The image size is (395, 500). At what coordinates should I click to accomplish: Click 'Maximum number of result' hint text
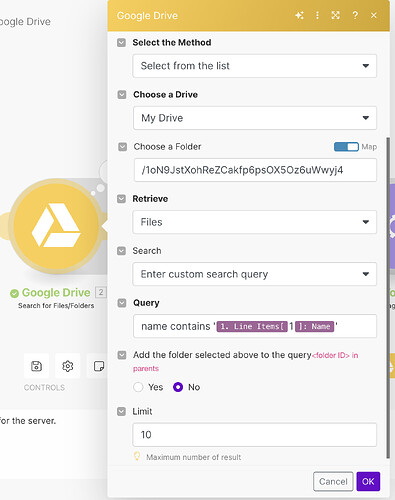coord(194,457)
